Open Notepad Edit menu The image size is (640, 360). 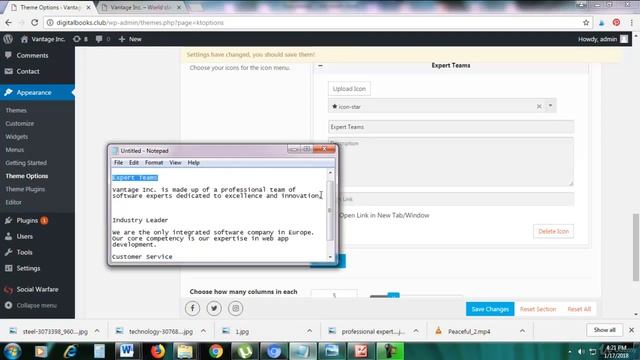pyautogui.click(x=134, y=162)
